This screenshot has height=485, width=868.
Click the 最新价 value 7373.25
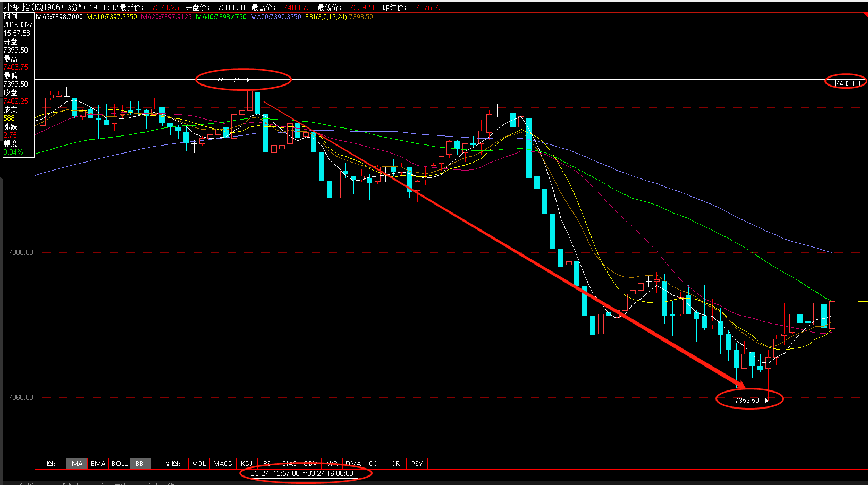165,7
